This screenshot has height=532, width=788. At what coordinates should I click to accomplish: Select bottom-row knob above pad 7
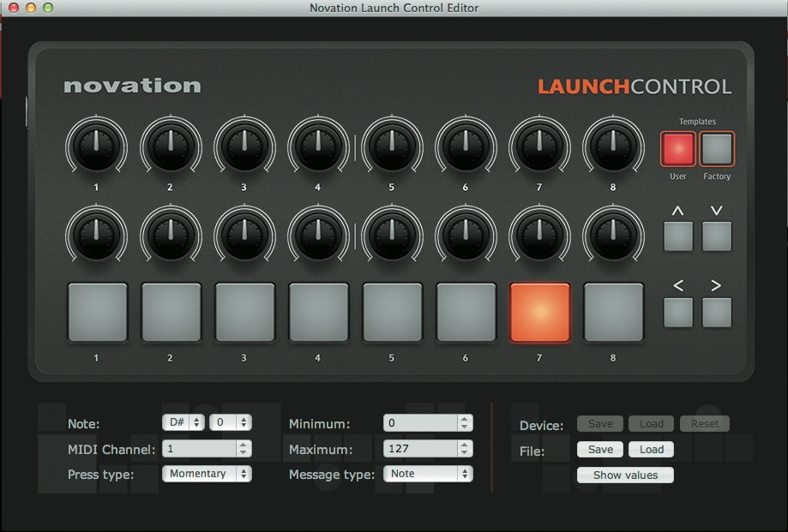point(539,235)
